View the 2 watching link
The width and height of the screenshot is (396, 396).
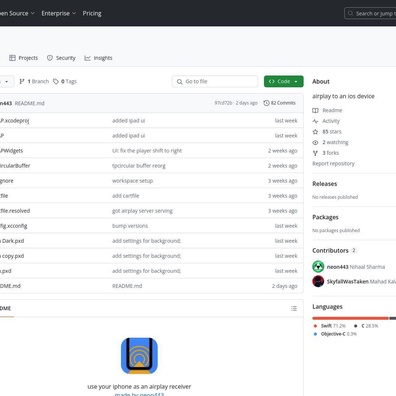click(335, 142)
